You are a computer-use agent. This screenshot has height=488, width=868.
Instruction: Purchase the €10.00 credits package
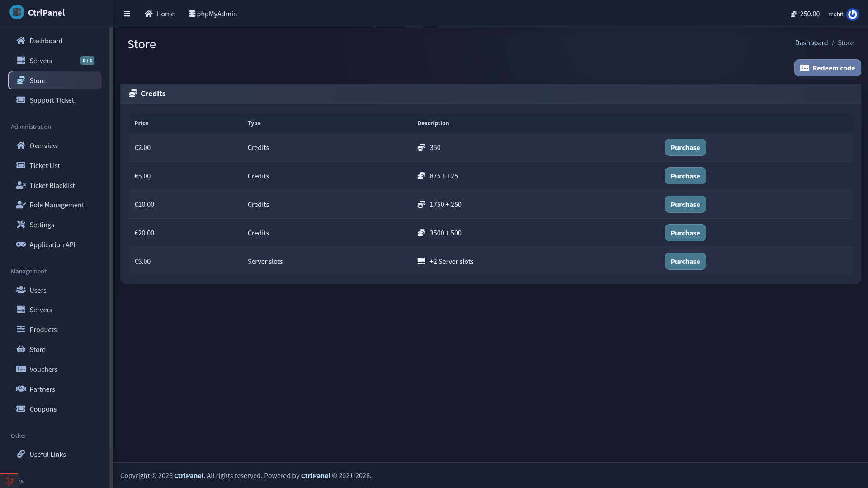(x=685, y=204)
